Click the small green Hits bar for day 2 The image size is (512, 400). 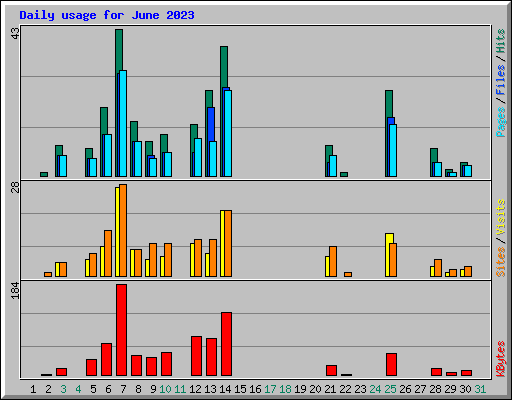44,174
